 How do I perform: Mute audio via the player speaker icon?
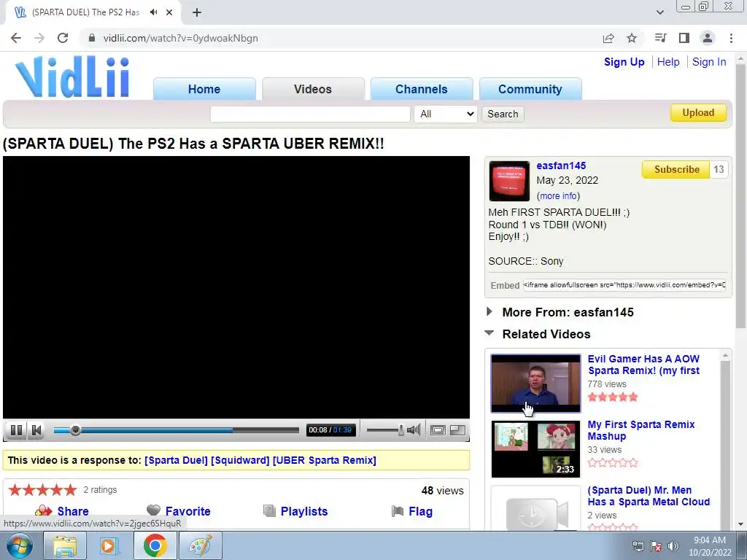[414, 430]
